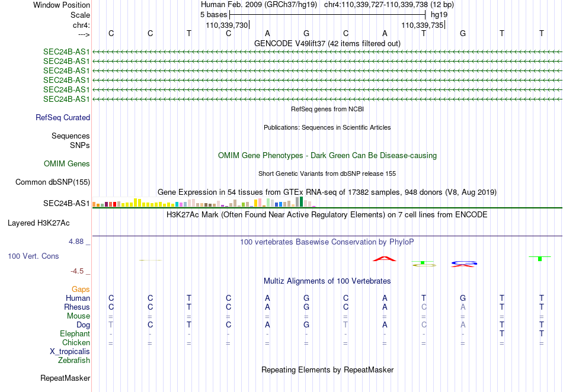The width and height of the screenshot is (563, 392).
Task: Select the Mouse alignment row label
Action: tap(78, 316)
